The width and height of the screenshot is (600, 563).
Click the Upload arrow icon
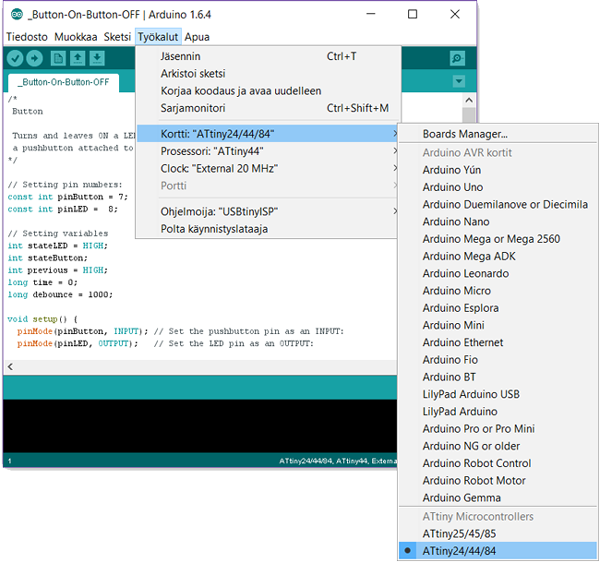(x=34, y=59)
